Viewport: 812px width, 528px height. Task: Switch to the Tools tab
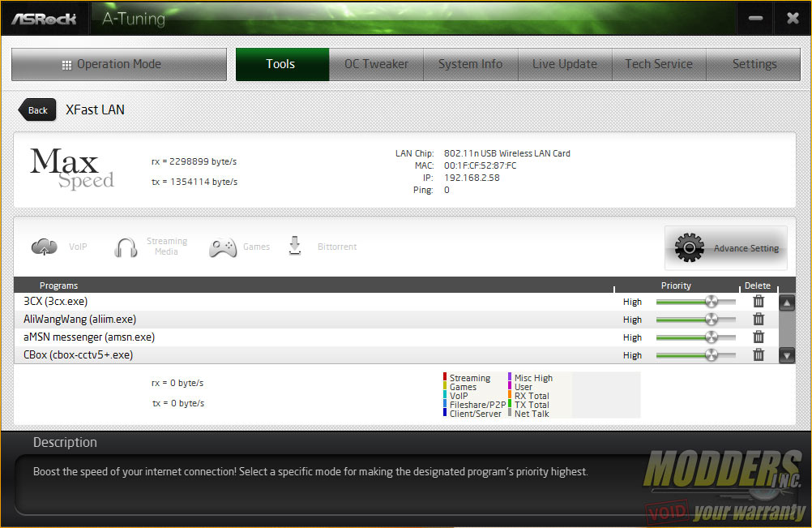click(282, 64)
